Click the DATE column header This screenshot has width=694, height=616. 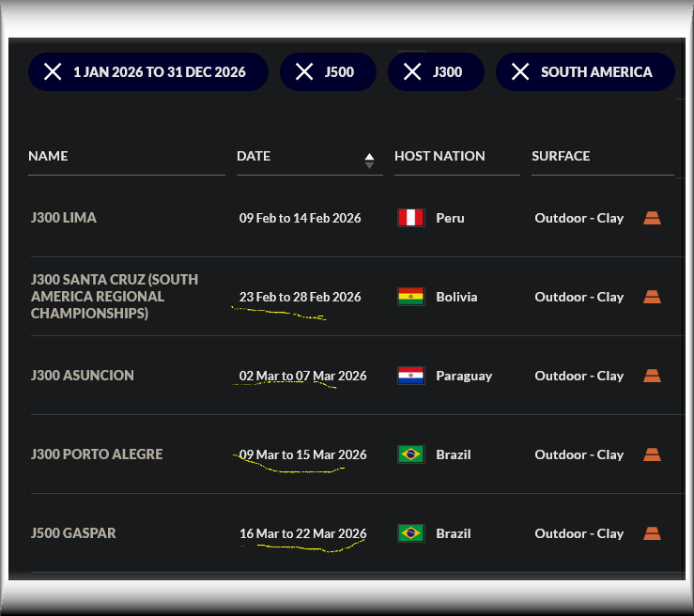tap(254, 156)
